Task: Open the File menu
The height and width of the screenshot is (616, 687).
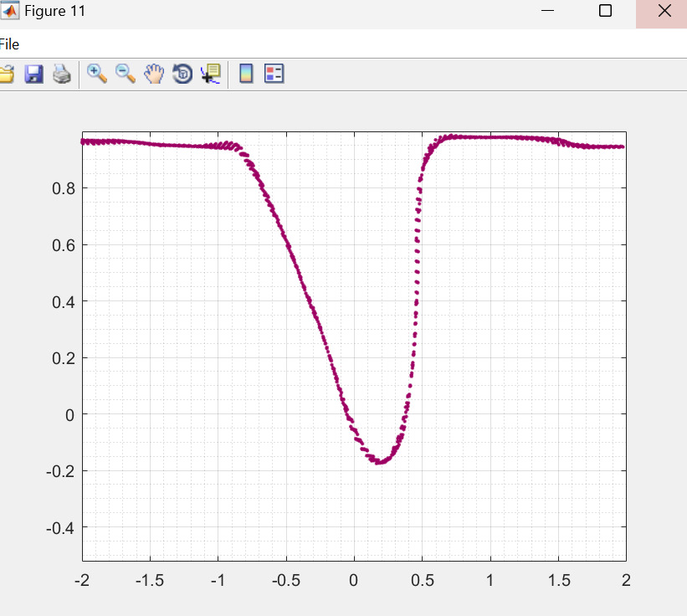Action: tap(9, 44)
